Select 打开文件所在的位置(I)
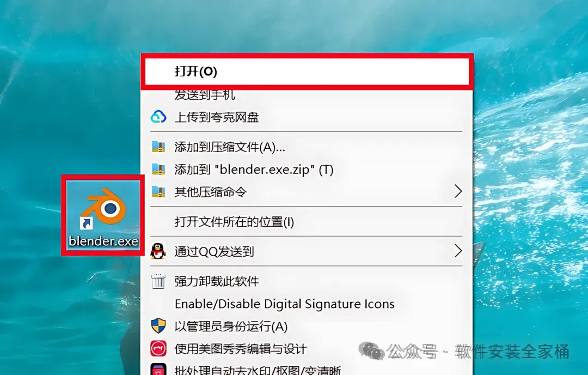The height and width of the screenshot is (375, 588). tap(307, 221)
